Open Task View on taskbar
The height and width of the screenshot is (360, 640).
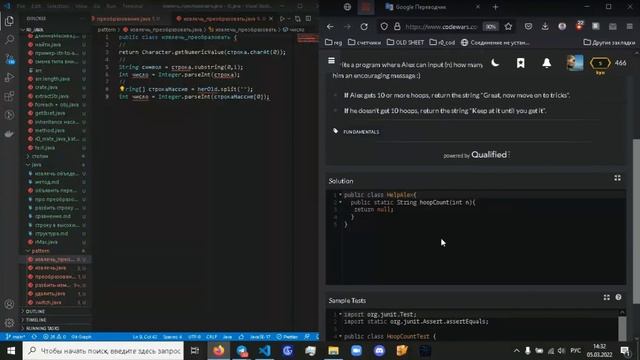point(195,351)
